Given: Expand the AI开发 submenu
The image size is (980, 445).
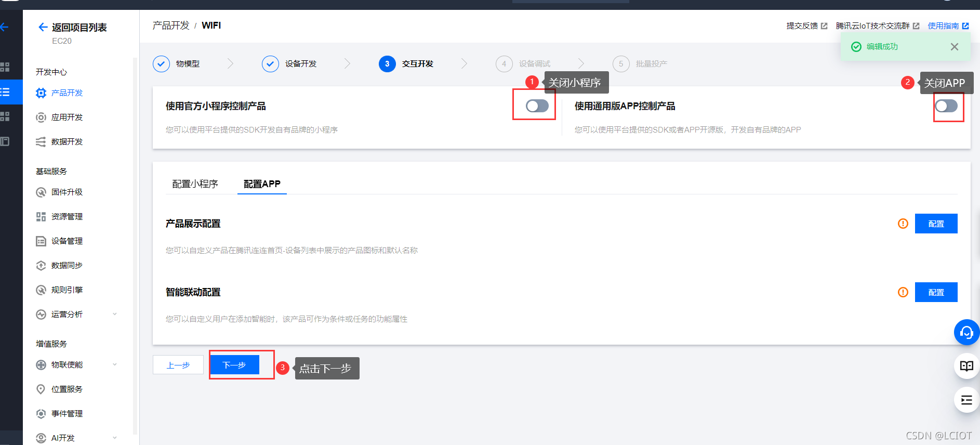Looking at the screenshot, I should pyautogui.click(x=115, y=438).
